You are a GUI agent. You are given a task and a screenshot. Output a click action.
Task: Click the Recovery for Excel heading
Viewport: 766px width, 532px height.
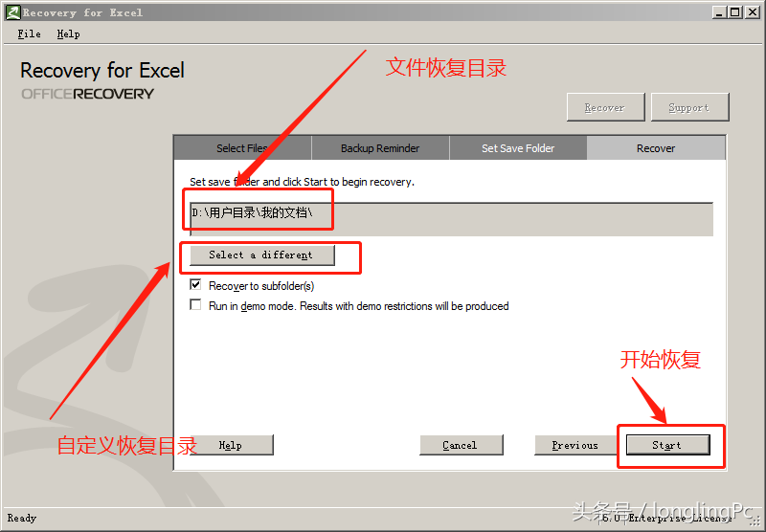point(102,70)
